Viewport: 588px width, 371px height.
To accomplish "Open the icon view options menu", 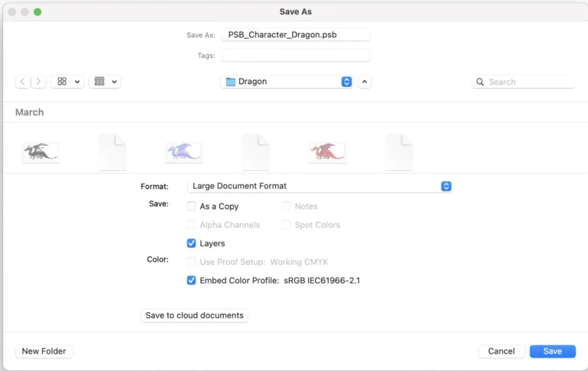I will pyautogui.click(x=68, y=81).
